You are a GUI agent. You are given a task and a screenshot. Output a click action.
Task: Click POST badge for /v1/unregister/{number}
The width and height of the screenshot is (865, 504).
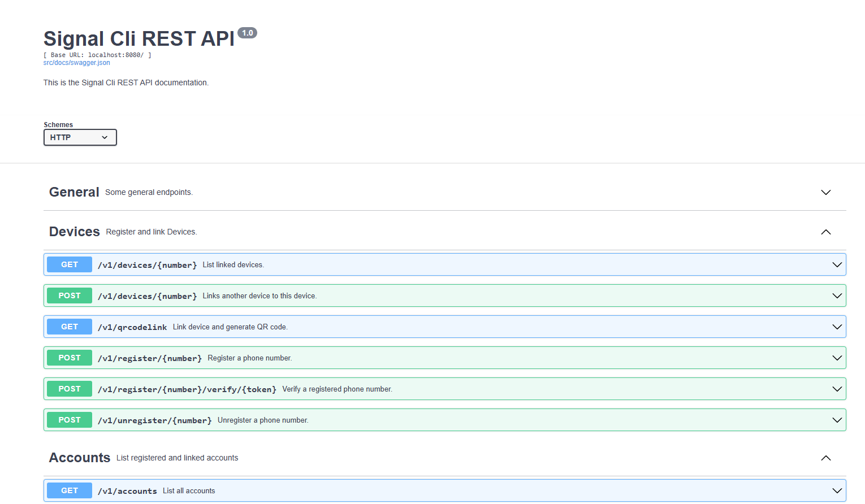tap(70, 420)
